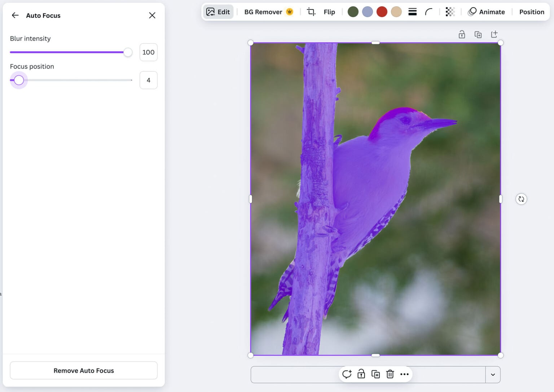Image resolution: width=554 pixels, height=392 pixels.
Task: Duplicate the image via the copy icon
Action: pos(375,374)
